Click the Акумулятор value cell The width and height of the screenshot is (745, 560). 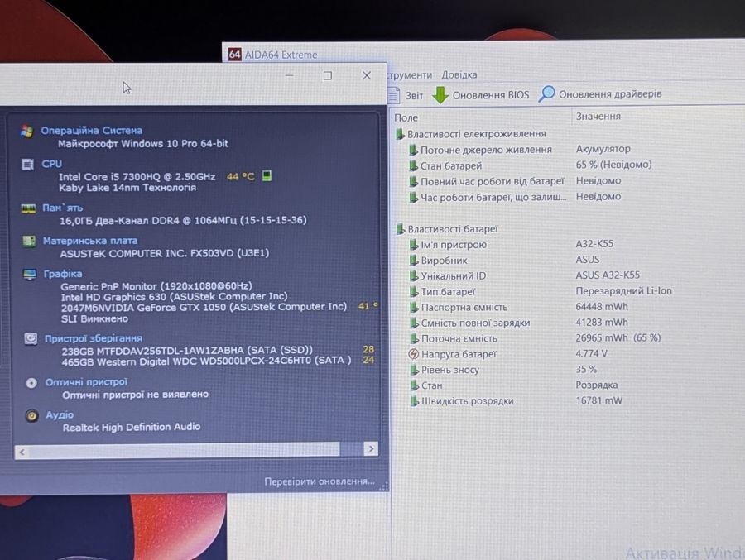(603, 149)
